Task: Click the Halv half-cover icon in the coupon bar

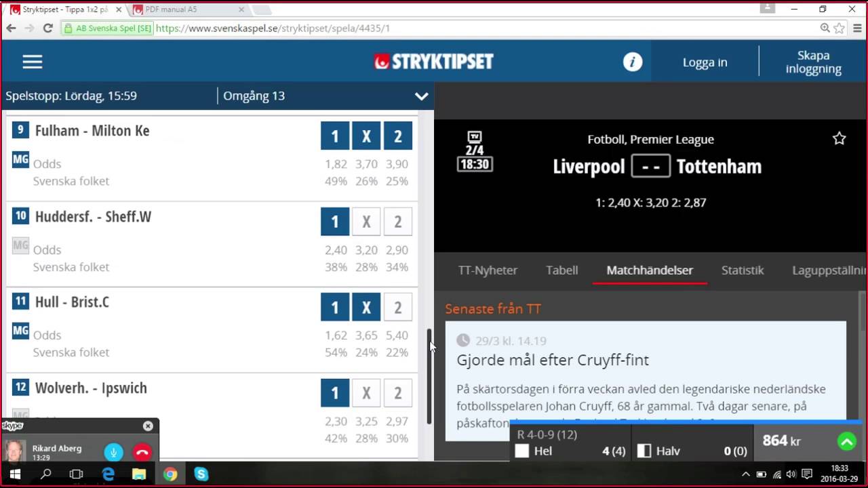Action: pos(645,451)
